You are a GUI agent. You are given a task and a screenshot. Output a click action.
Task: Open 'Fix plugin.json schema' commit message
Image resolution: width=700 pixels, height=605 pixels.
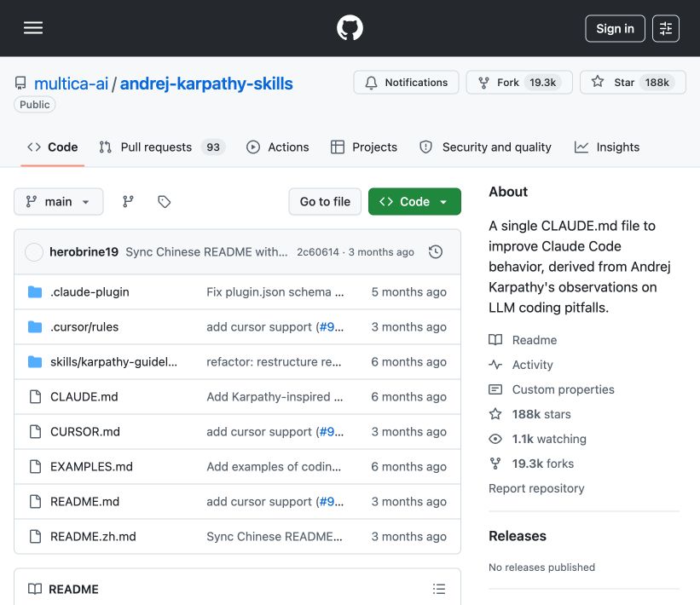[275, 291]
